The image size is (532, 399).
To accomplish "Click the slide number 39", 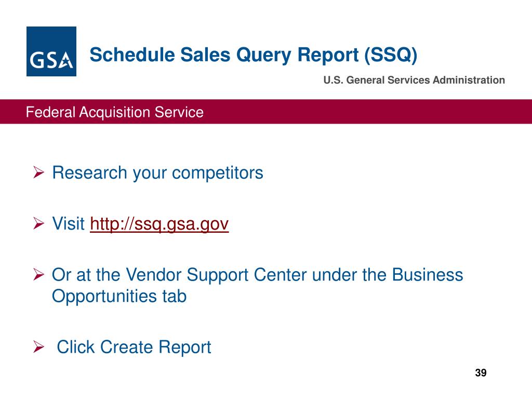I will click(481, 373).
